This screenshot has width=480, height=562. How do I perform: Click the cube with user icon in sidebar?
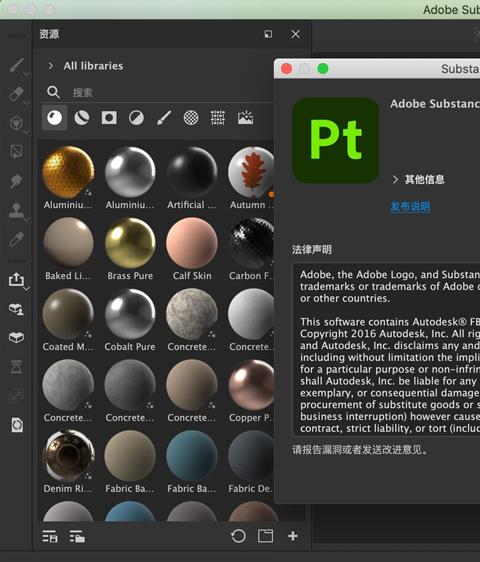16,309
